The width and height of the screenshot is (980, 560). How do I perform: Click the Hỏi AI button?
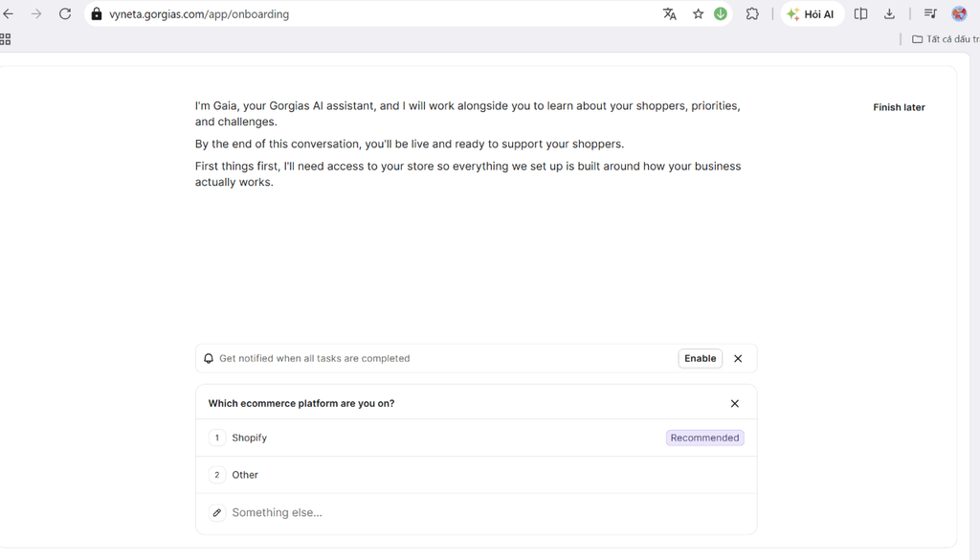pyautogui.click(x=812, y=13)
